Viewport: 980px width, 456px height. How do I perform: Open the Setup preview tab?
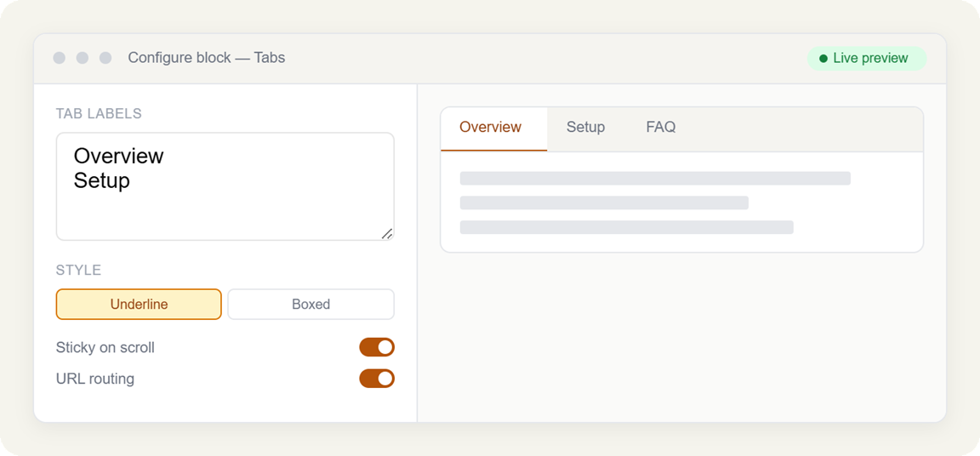(x=585, y=128)
